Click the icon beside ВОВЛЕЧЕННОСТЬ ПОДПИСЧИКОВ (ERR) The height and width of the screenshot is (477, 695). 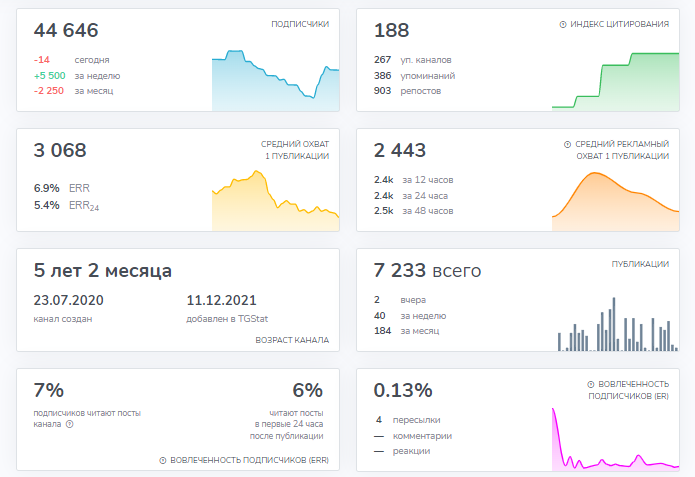pos(162,461)
